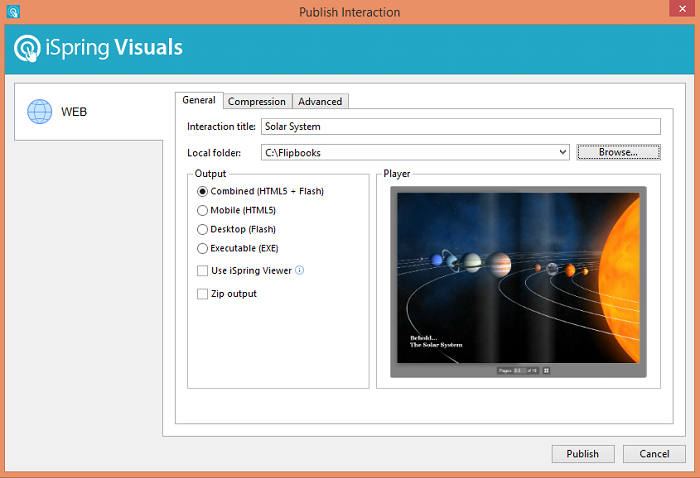Screen dimensions: 700x478
Task: Enable Use iSpring Viewer checkbox
Action: [x=202, y=270]
